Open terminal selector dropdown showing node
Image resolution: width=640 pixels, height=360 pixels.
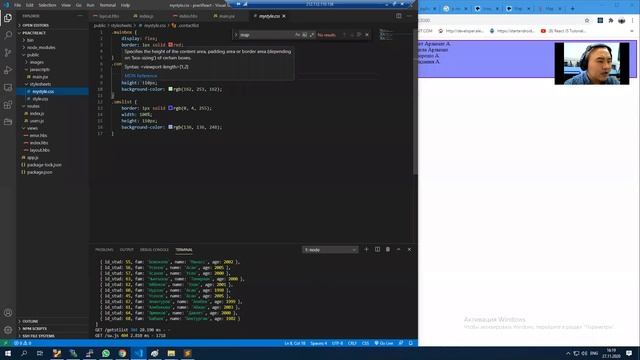click(x=330, y=249)
